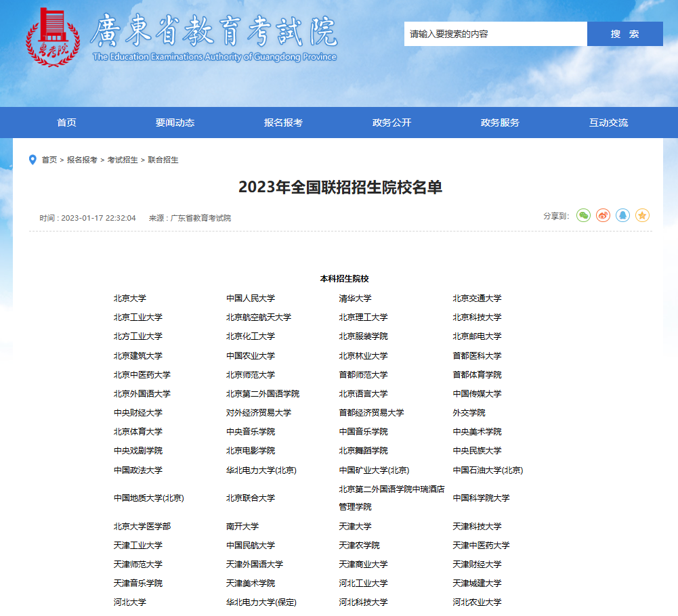Click the list entry 天津中医药大学
This screenshot has width=678, height=616.
pyautogui.click(x=481, y=546)
